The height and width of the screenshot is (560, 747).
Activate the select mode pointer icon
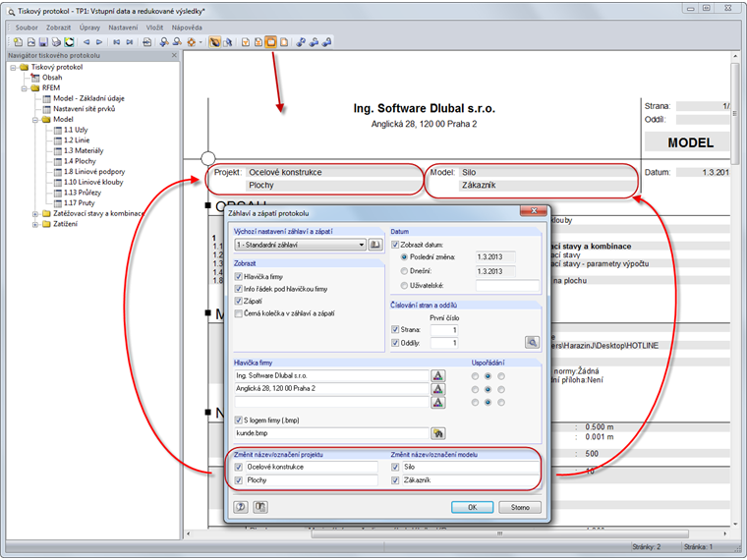228,42
